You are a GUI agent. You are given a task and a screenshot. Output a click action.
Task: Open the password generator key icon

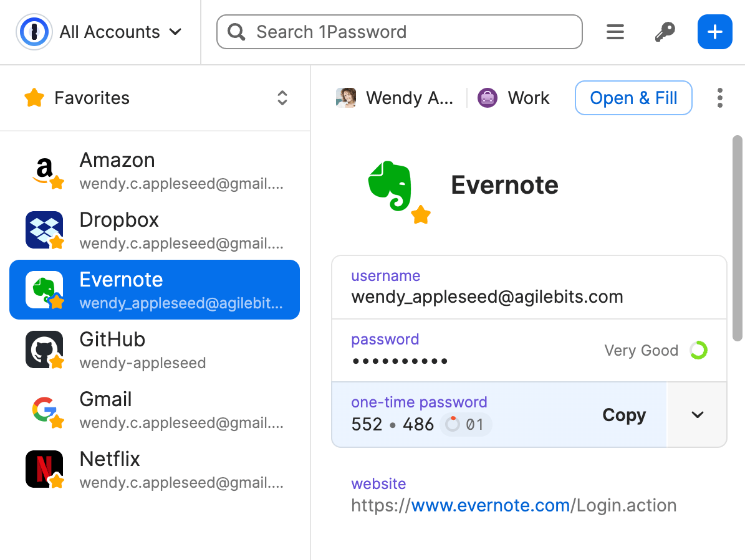pyautogui.click(x=665, y=32)
